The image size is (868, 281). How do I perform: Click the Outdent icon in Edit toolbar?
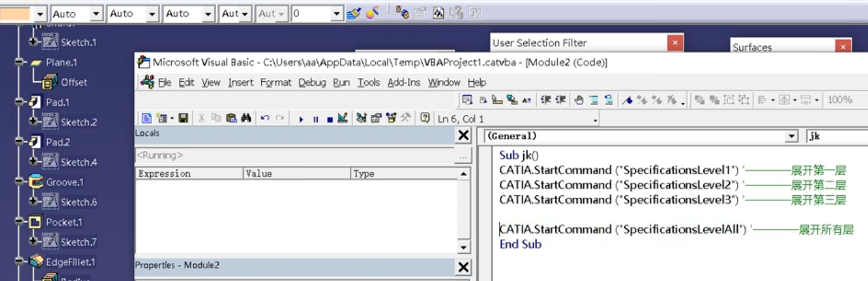pos(560,100)
